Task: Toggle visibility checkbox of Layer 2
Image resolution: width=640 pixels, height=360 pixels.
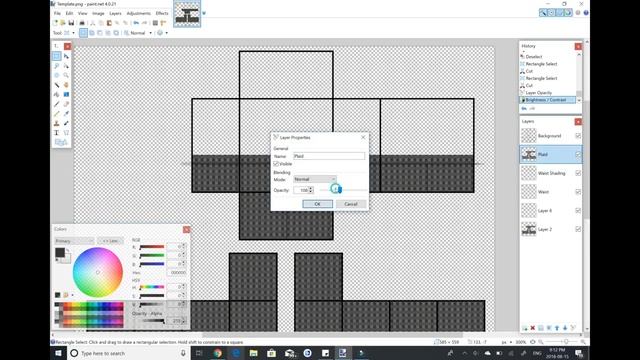Action: [578, 229]
